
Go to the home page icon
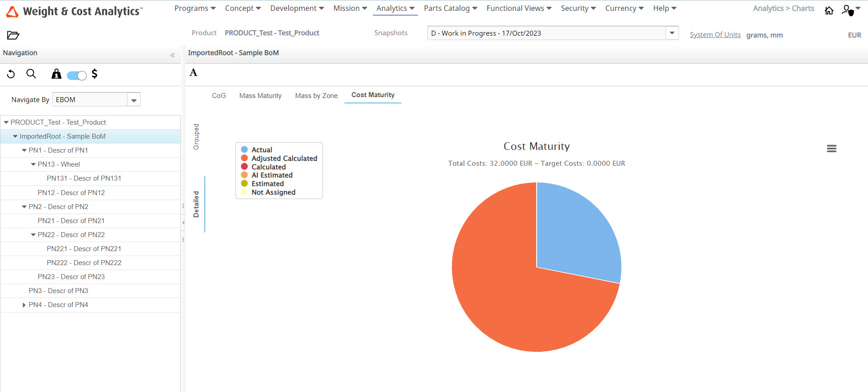tap(829, 10)
